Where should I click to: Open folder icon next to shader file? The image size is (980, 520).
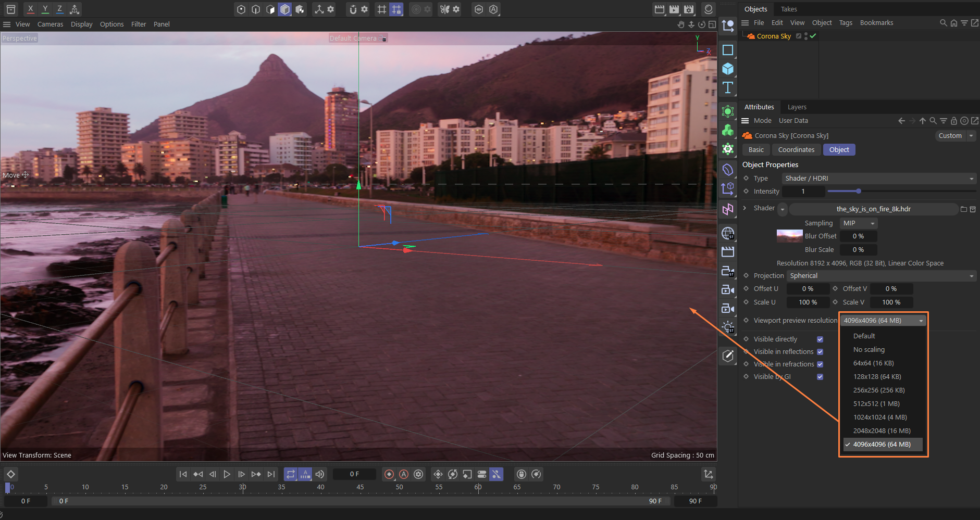pos(964,209)
